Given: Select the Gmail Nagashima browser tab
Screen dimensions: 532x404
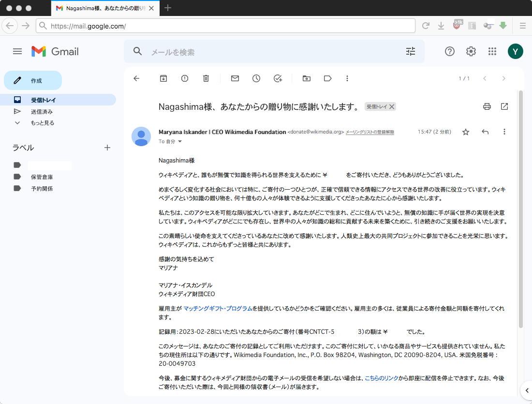Looking at the screenshot, I should pyautogui.click(x=105, y=8).
